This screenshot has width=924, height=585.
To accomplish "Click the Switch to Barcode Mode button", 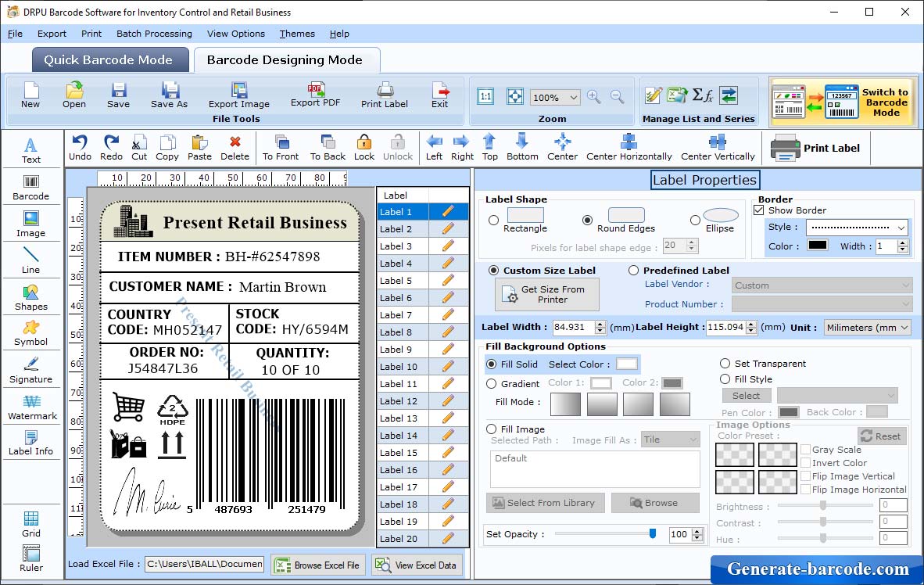I will click(843, 102).
